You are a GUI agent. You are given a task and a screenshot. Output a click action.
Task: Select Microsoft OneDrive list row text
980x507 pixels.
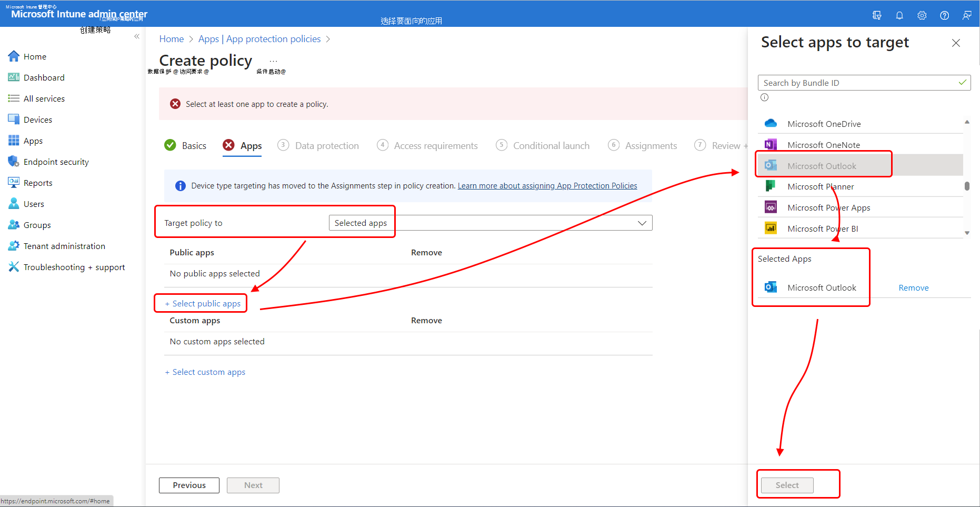point(824,124)
